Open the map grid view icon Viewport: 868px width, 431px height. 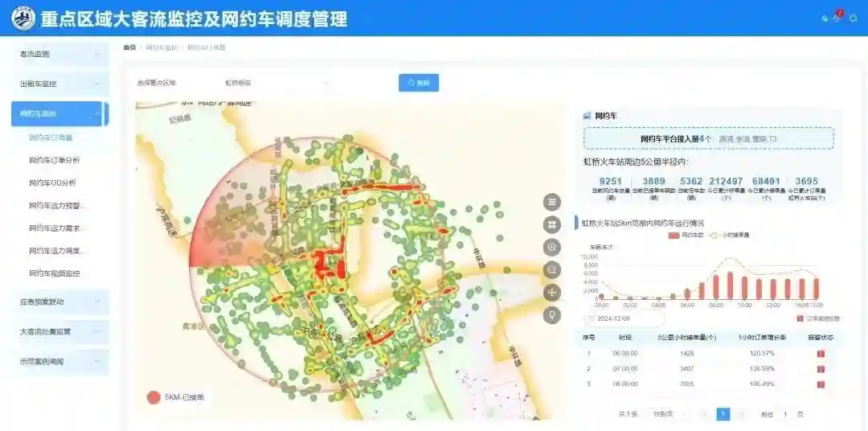point(552,224)
